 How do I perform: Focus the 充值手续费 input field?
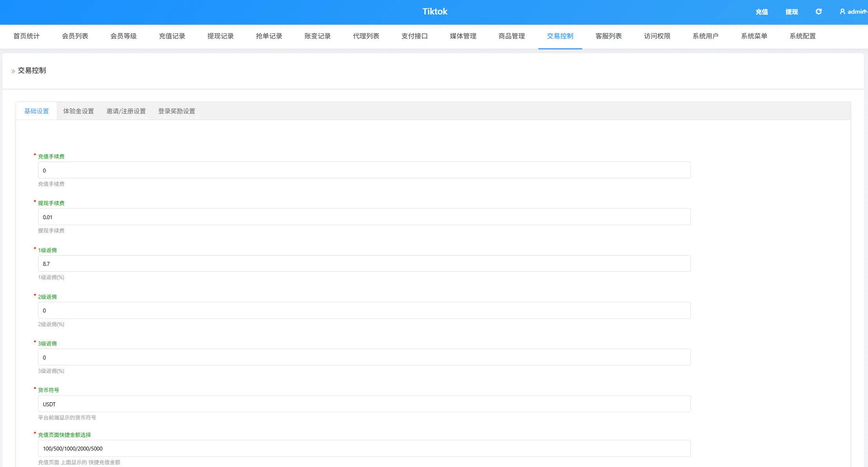click(x=364, y=170)
